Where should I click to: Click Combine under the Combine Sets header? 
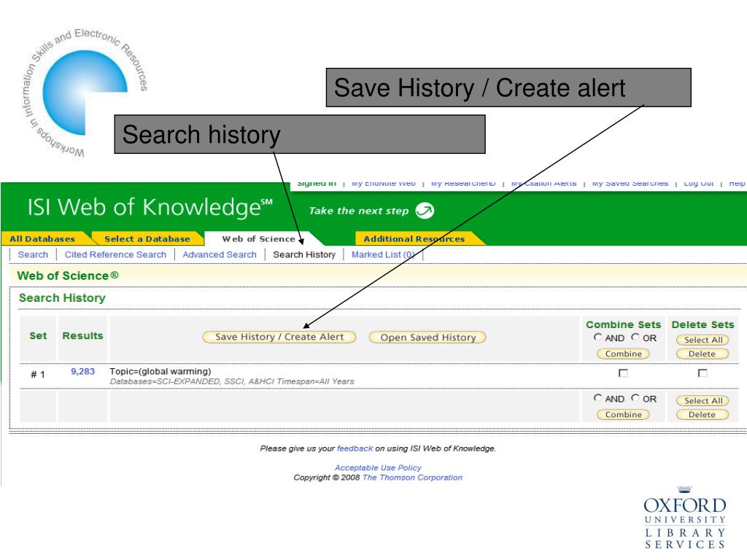(x=623, y=354)
